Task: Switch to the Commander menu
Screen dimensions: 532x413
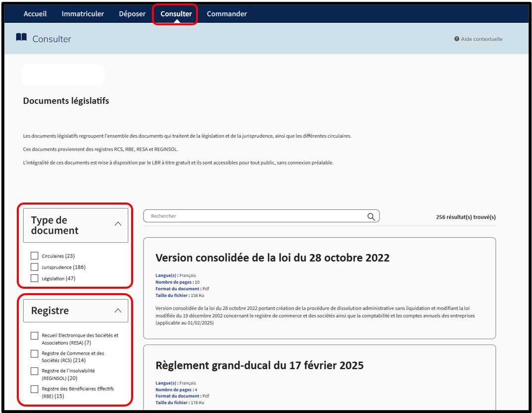Action: 227,14
